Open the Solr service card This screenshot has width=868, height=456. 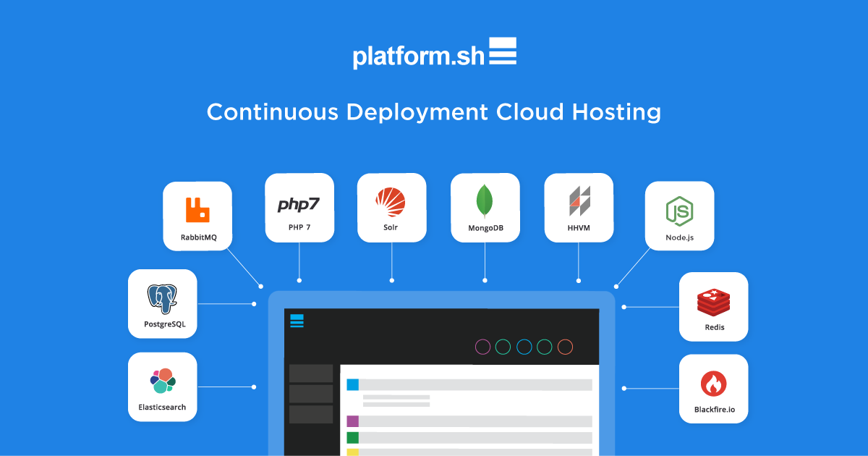pyautogui.click(x=391, y=208)
